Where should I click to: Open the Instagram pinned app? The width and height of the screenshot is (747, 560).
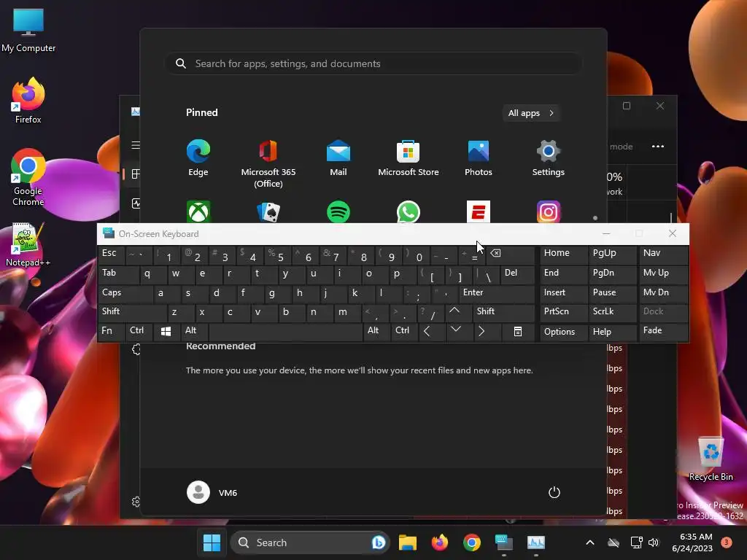[x=549, y=212]
